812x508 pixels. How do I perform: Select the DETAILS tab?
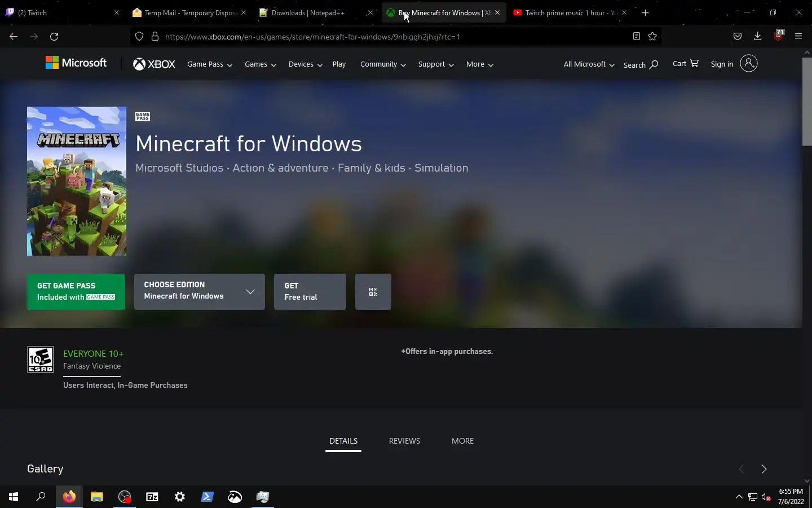pyautogui.click(x=343, y=441)
